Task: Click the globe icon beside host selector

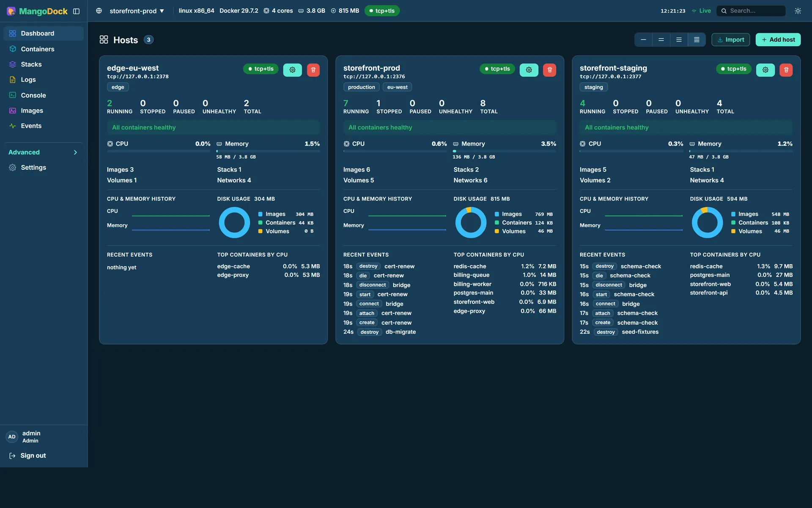Action: pyautogui.click(x=99, y=11)
